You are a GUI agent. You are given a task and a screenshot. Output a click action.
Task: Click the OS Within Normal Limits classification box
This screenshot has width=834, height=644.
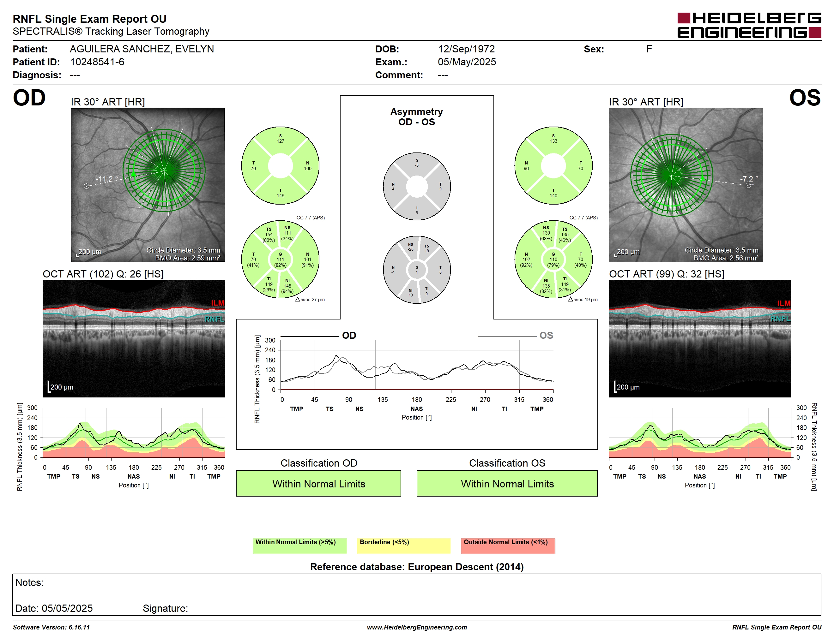[x=507, y=483]
